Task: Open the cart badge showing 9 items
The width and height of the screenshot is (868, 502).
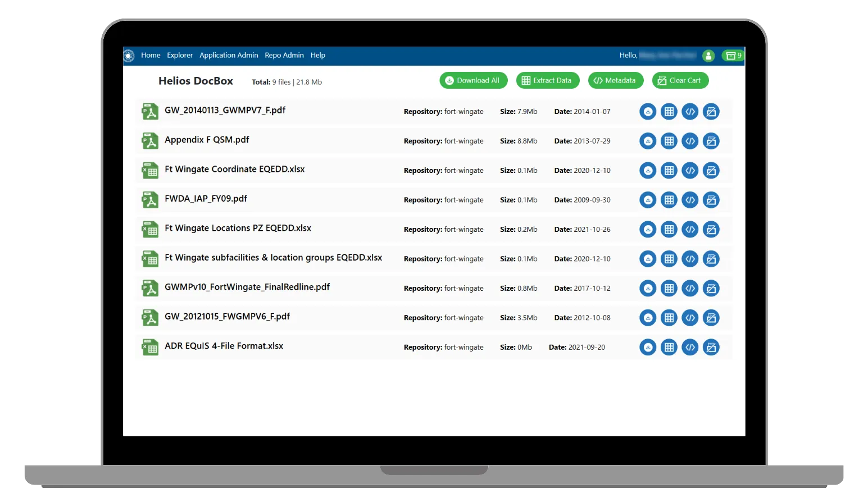Action: (733, 56)
